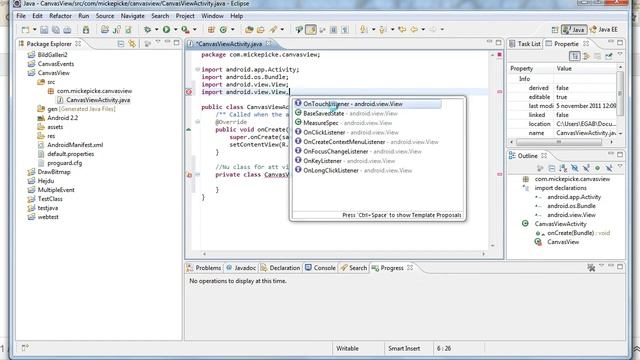This screenshot has width=640, height=360.
Task: Select AndroidManifest.xml in Package Explorer
Action: click(70, 145)
